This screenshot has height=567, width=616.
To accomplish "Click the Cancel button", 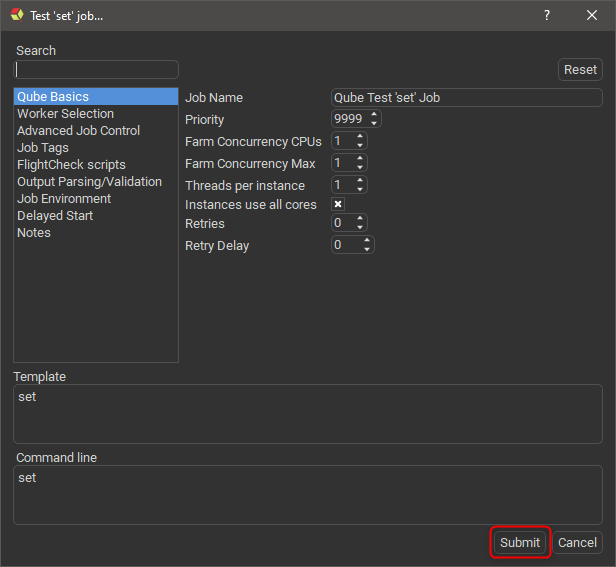I will 577,543.
